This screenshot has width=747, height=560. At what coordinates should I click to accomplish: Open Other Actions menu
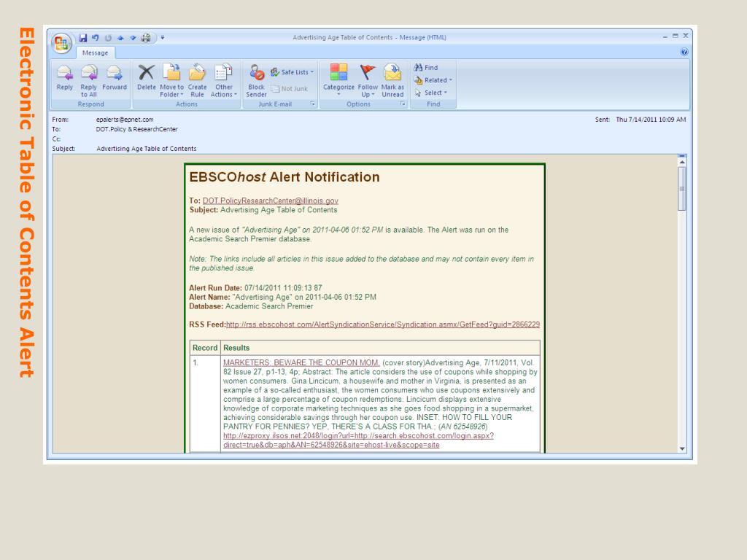[224, 80]
